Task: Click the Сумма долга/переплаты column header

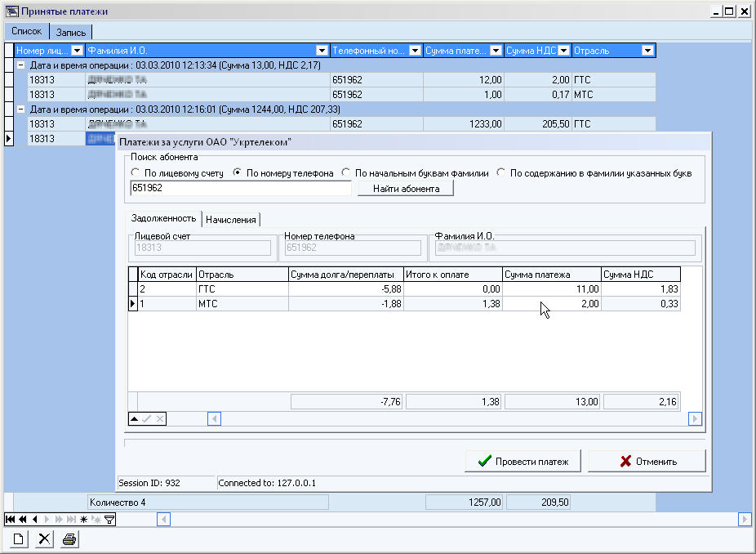Action: tap(345, 275)
